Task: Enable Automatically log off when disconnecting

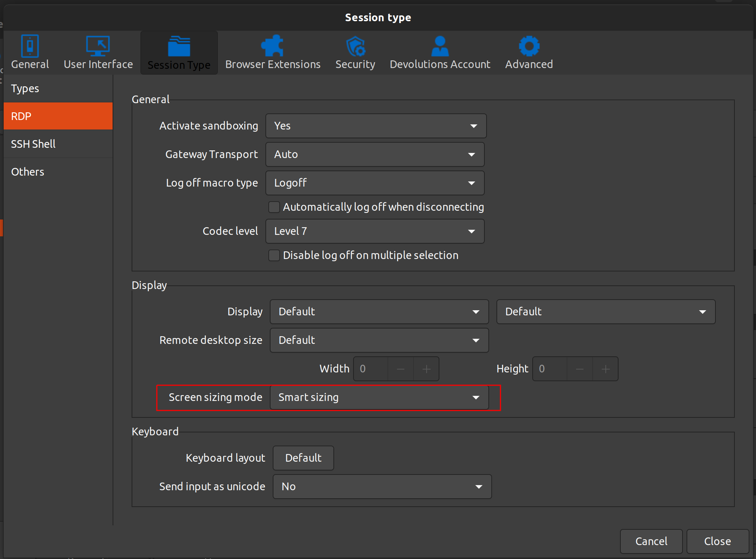Action: pyautogui.click(x=274, y=207)
